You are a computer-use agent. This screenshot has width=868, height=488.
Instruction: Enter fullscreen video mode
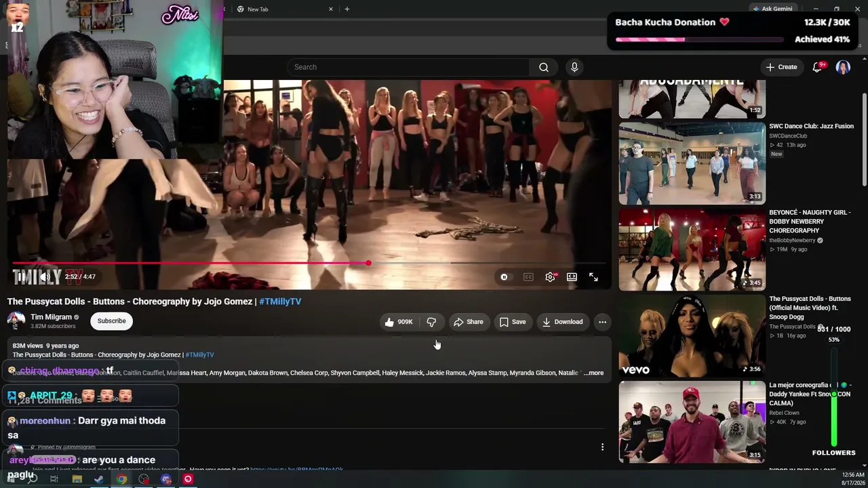coord(593,277)
